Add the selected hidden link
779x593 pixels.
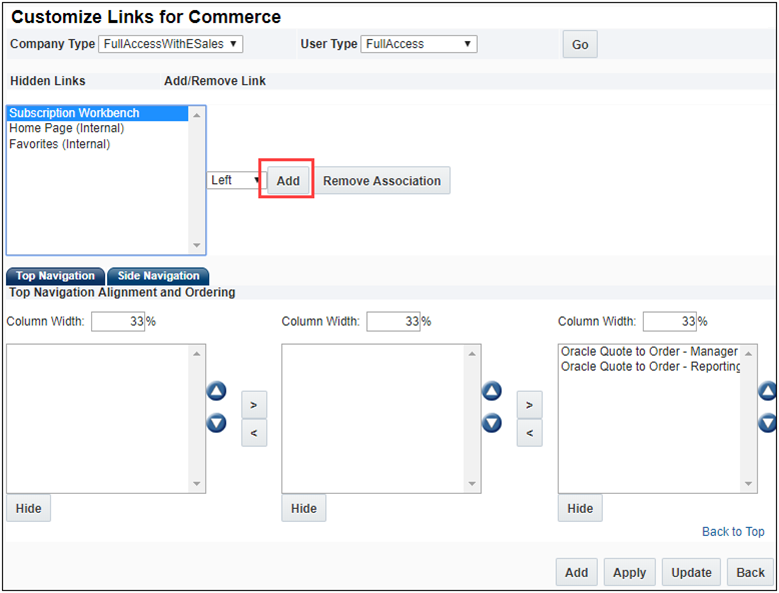(x=288, y=181)
